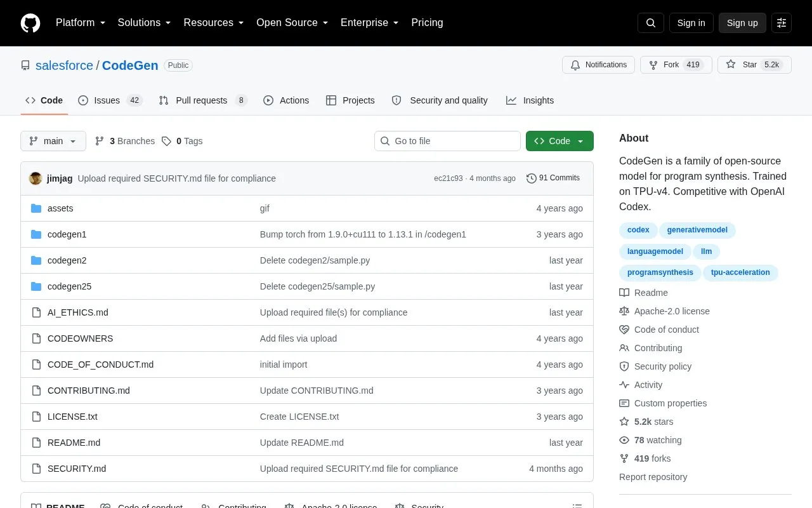The width and height of the screenshot is (812, 508).
Task: Click the shield icon beside Security policy
Action: click(624, 366)
